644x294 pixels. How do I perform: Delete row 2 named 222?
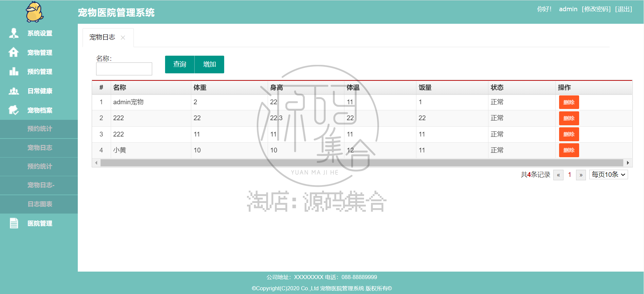click(569, 118)
